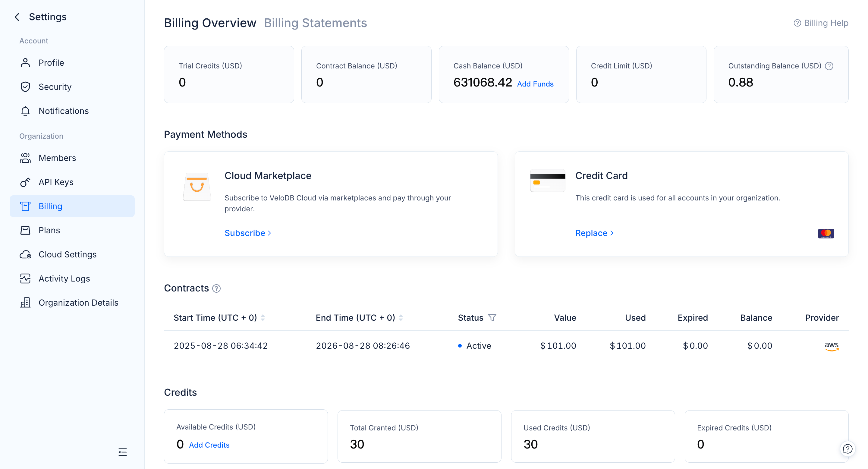Select Billing in the sidebar
This screenshot has width=868, height=469.
pos(72,206)
